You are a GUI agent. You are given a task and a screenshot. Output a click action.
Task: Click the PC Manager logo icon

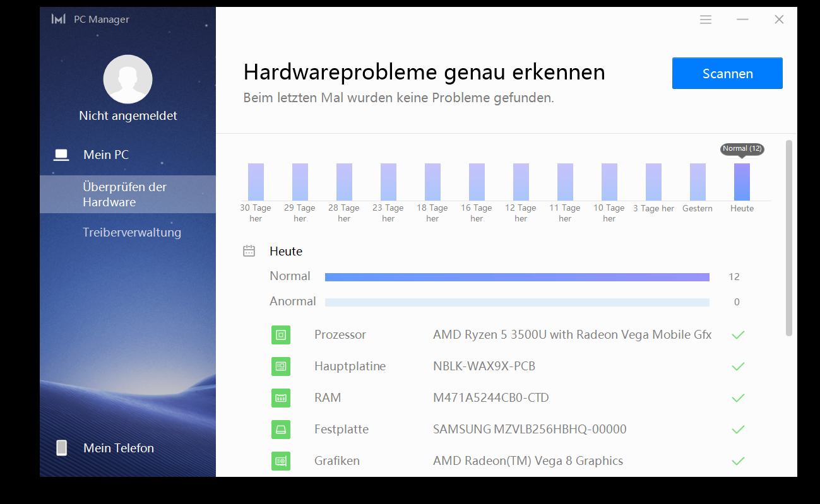point(59,19)
